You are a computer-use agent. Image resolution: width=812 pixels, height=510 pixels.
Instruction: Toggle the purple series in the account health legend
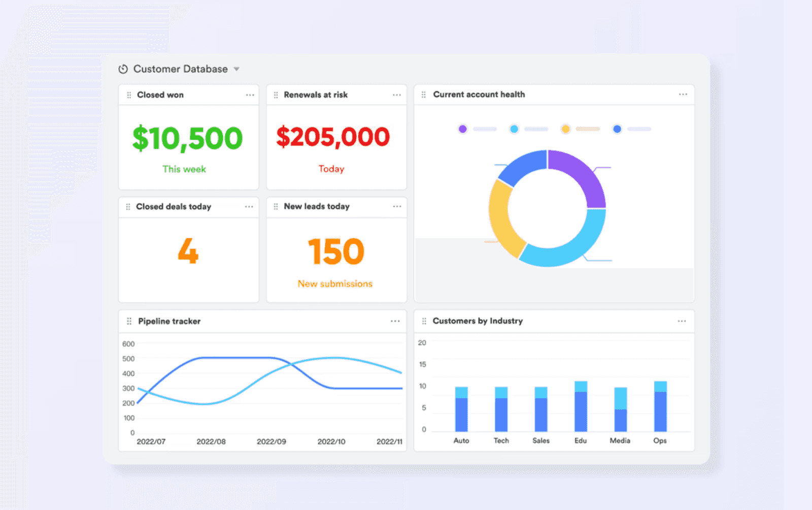coord(462,129)
